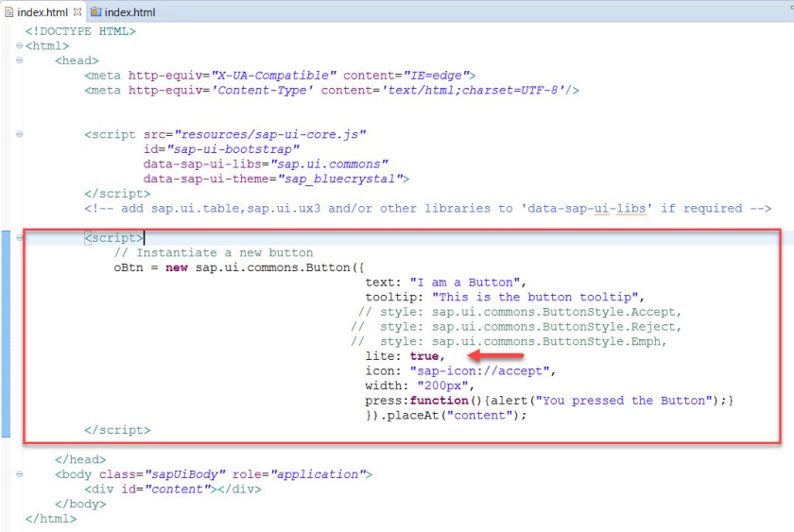Click the "sapUiBody" class value
Viewport: 794px width, 532px height.
tap(185, 473)
